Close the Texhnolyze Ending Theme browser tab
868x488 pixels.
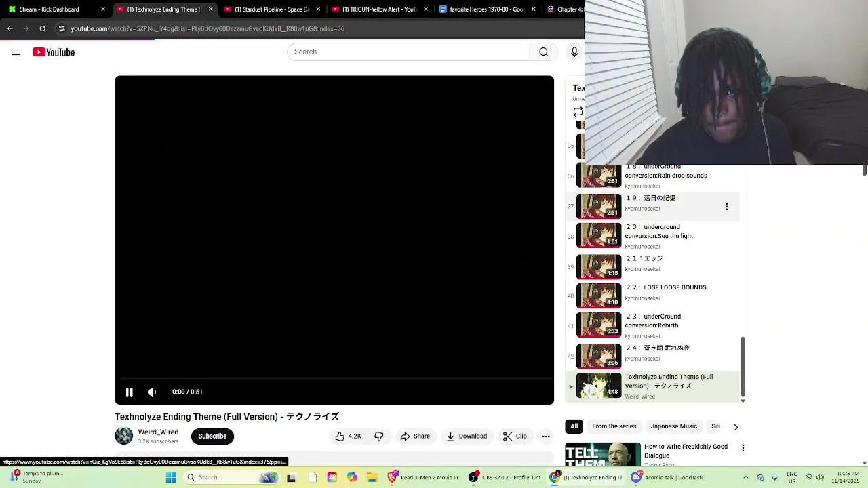click(x=210, y=9)
